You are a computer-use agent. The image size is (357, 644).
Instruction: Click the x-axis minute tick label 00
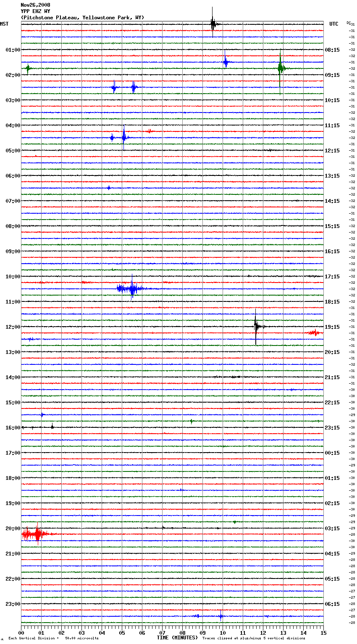tap(21, 633)
